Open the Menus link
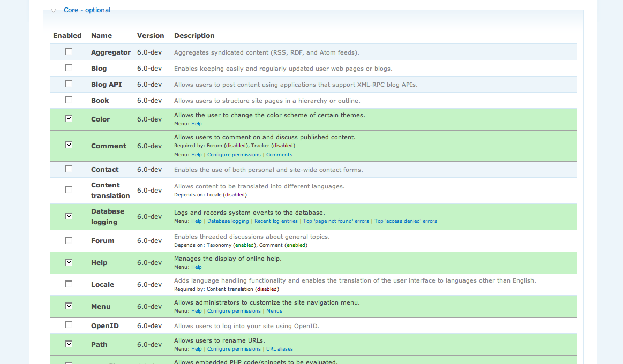The width and height of the screenshot is (623, 364). tap(274, 311)
